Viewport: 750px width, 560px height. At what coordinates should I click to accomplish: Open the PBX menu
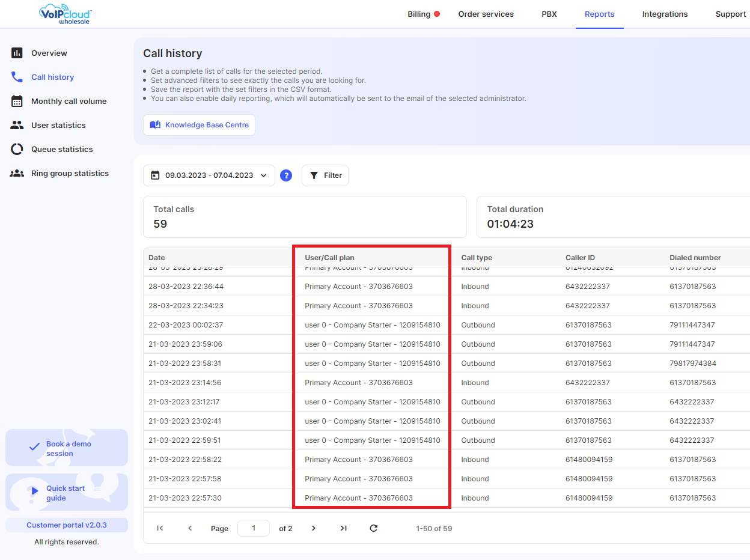[x=549, y=14]
